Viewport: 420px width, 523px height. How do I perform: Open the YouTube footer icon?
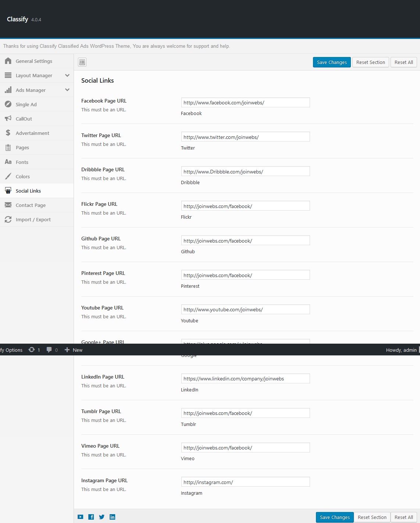click(x=81, y=517)
